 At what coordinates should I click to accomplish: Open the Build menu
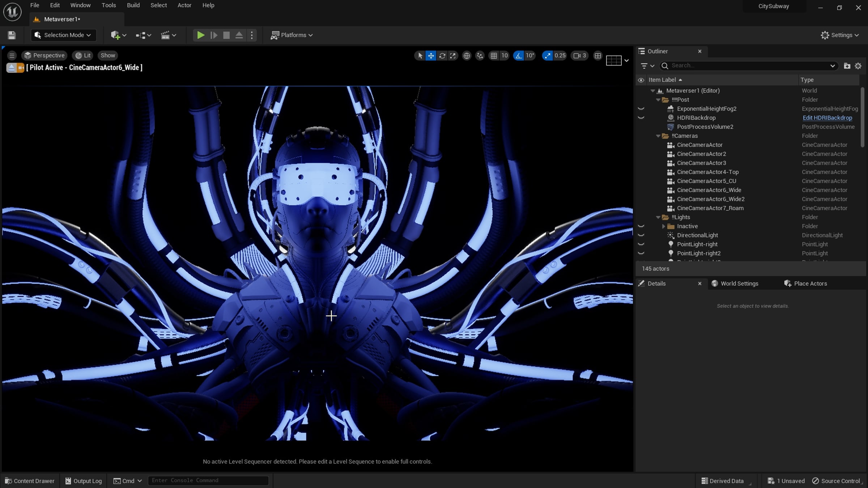pyautogui.click(x=133, y=5)
